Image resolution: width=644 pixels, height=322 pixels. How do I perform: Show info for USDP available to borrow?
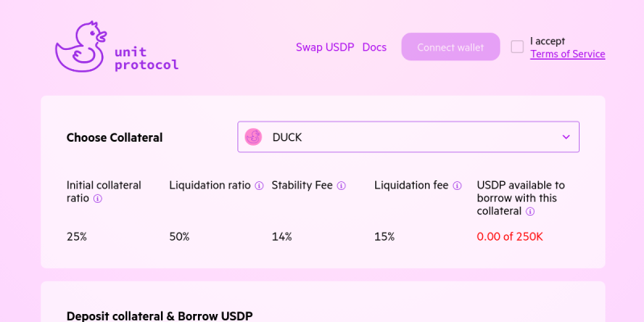530,212
